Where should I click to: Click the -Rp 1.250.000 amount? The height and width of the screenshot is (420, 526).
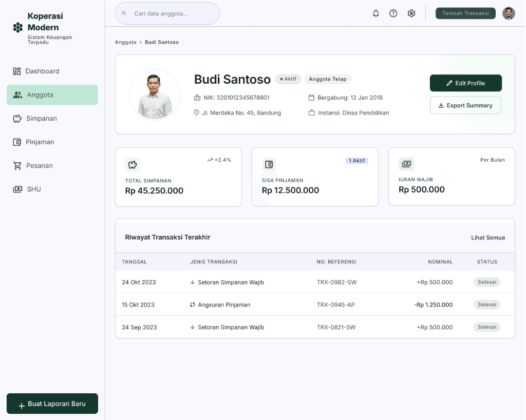point(433,304)
